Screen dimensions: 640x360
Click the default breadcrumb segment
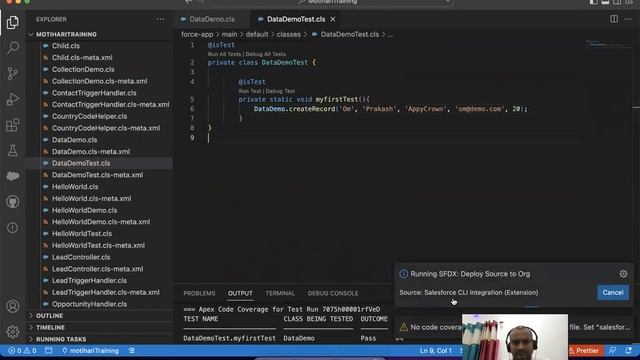257,34
